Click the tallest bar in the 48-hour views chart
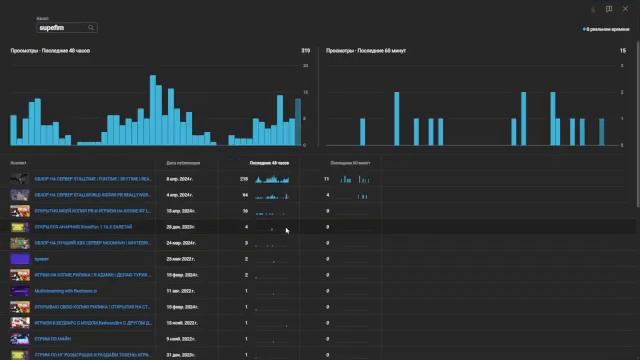 (x=153, y=110)
